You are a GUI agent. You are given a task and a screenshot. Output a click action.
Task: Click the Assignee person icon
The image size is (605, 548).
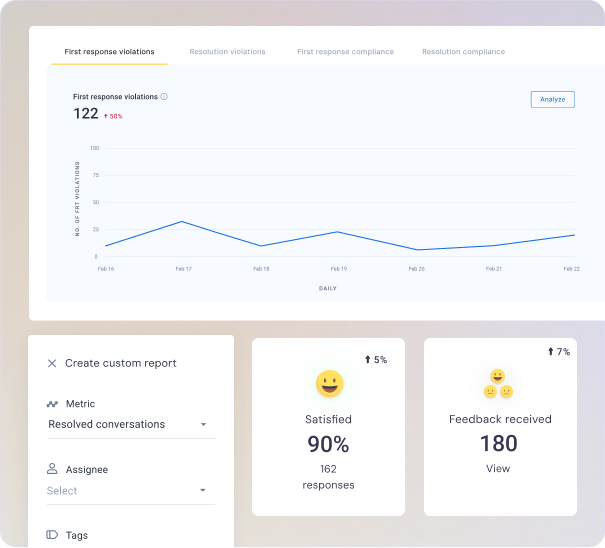click(52, 469)
